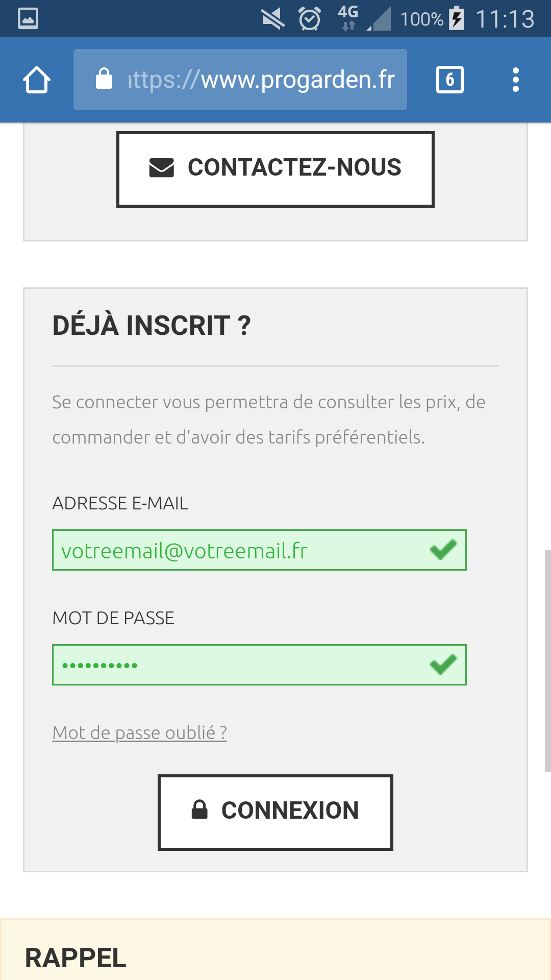Viewport: 551px width, 980px height.
Task: Open the tab switcher showing 6 tabs
Action: tap(449, 78)
